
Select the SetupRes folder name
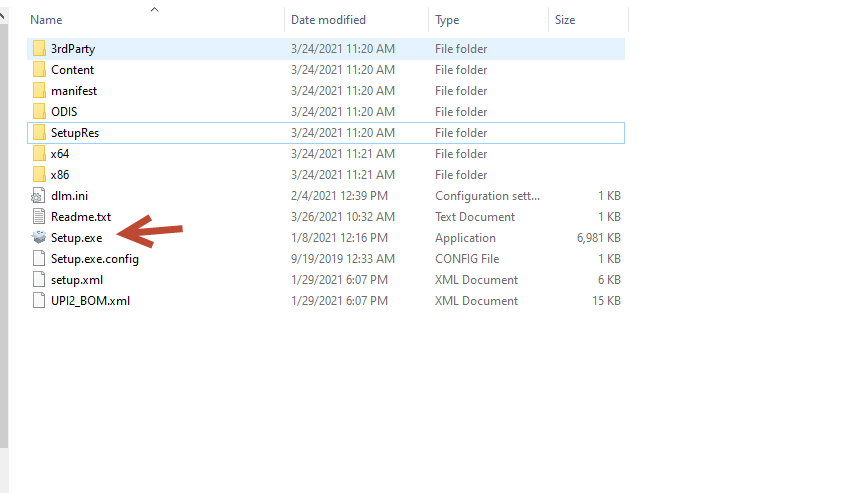pos(75,132)
